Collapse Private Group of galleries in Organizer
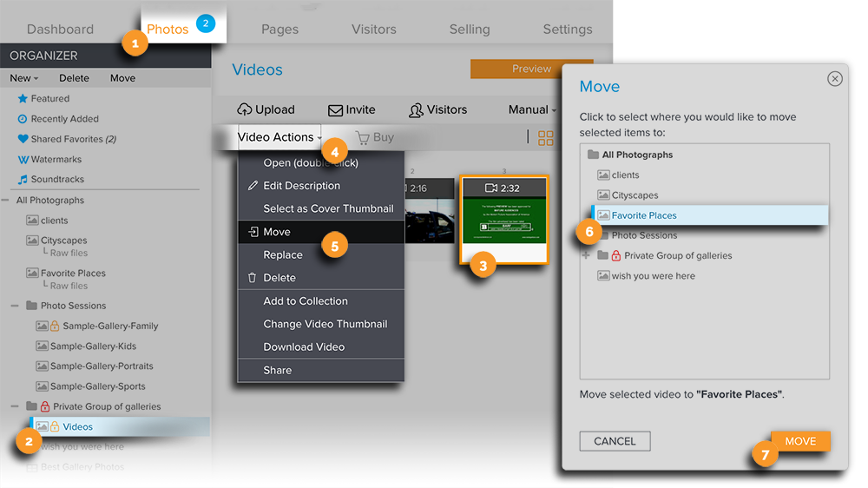This screenshot has height=488, width=868. [15, 406]
